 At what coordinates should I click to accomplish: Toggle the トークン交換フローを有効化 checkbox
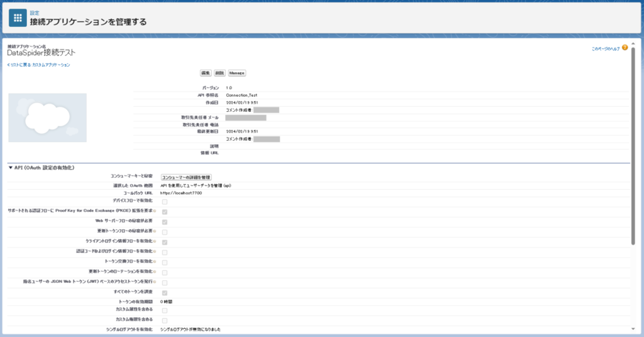[x=165, y=262]
